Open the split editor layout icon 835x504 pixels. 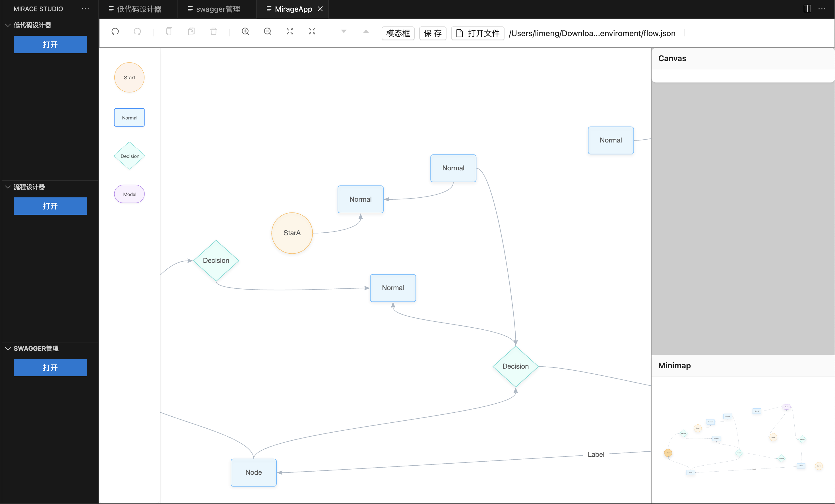click(807, 9)
